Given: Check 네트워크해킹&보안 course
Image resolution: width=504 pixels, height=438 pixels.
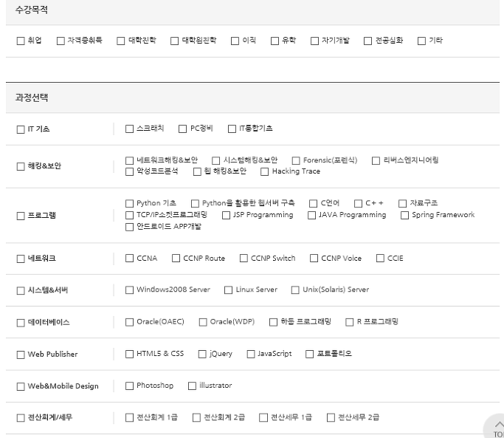Looking at the screenshot, I should (130, 160).
